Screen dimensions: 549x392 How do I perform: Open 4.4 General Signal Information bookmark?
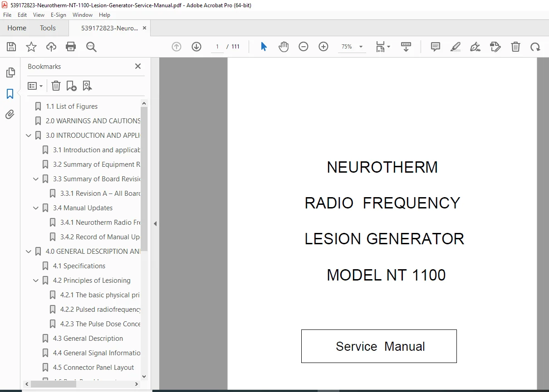pyautogui.click(x=97, y=353)
